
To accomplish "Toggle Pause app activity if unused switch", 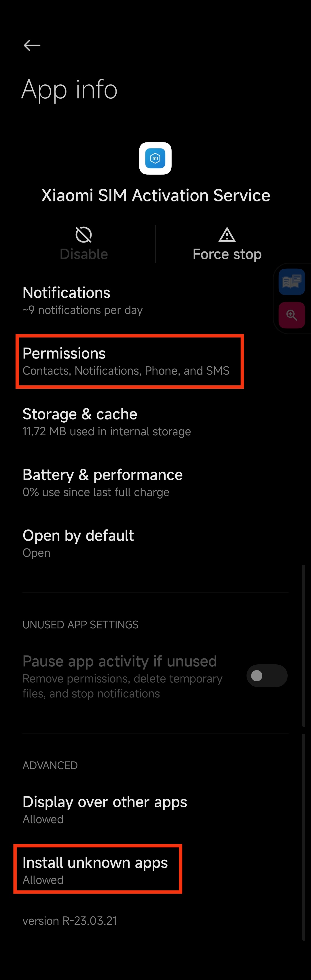I will [x=267, y=676].
